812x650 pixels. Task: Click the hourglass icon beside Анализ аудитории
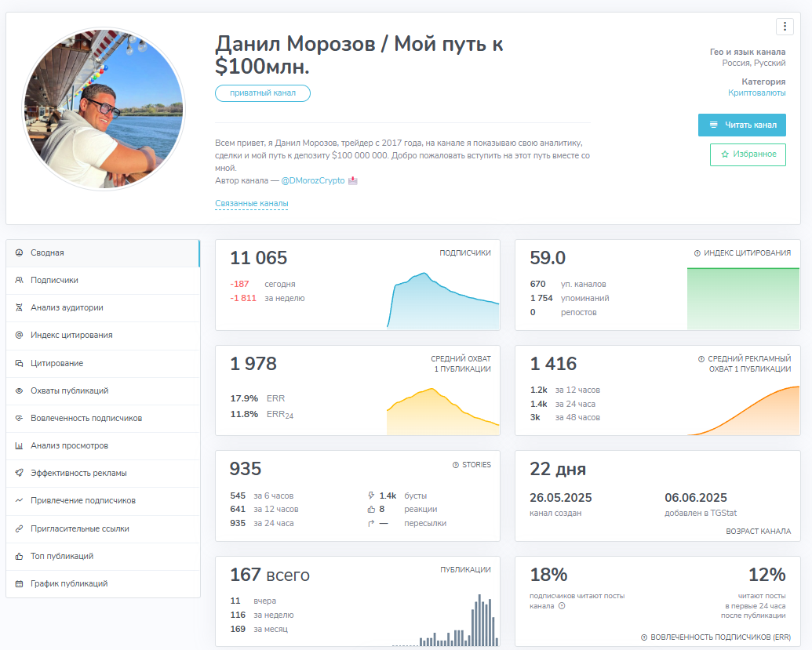click(19, 307)
